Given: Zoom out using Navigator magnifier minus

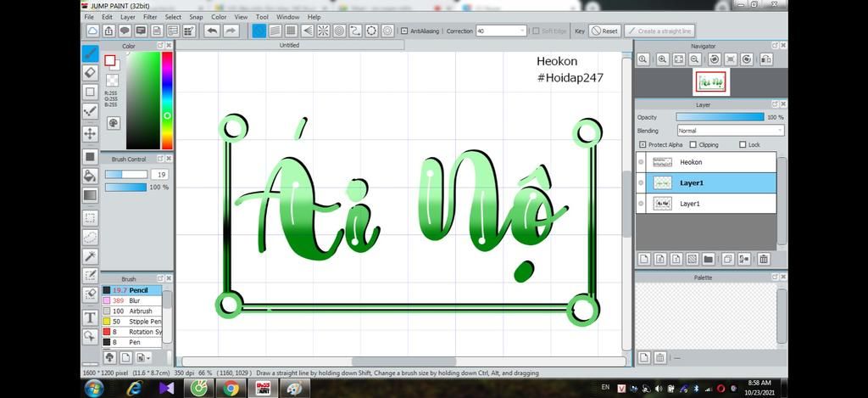Looking at the screenshot, I should pyautogui.click(x=695, y=59).
